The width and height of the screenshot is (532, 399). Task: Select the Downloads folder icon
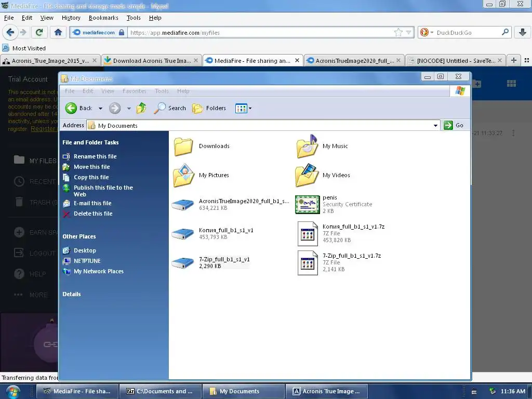pyautogui.click(x=183, y=146)
